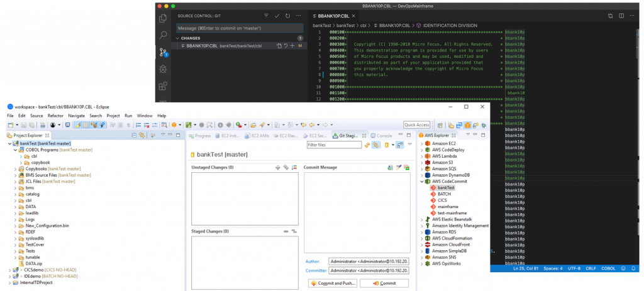Screen dimensions: 644x291
Task: Open the VS Code Search view
Action: (163, 35)
